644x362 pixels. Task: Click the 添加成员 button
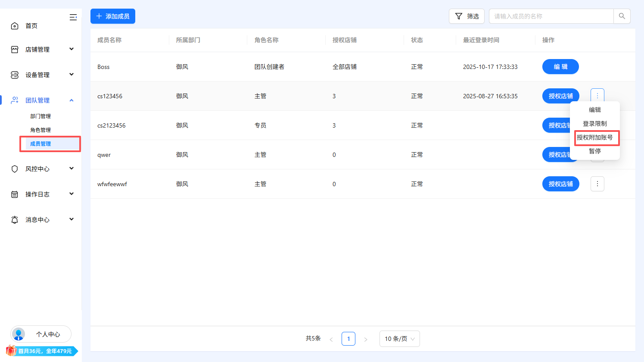112,16
